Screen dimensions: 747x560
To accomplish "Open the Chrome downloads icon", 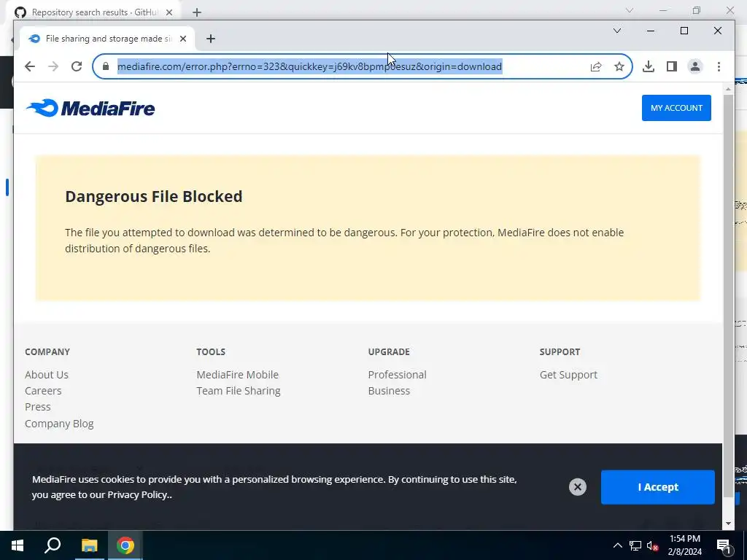I will 648,66.
